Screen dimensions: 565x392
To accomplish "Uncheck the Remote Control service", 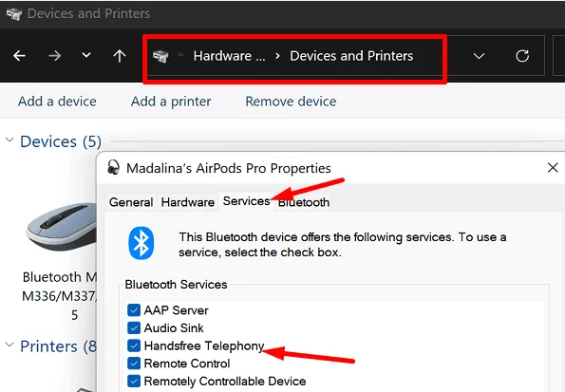I will [134, 364].
